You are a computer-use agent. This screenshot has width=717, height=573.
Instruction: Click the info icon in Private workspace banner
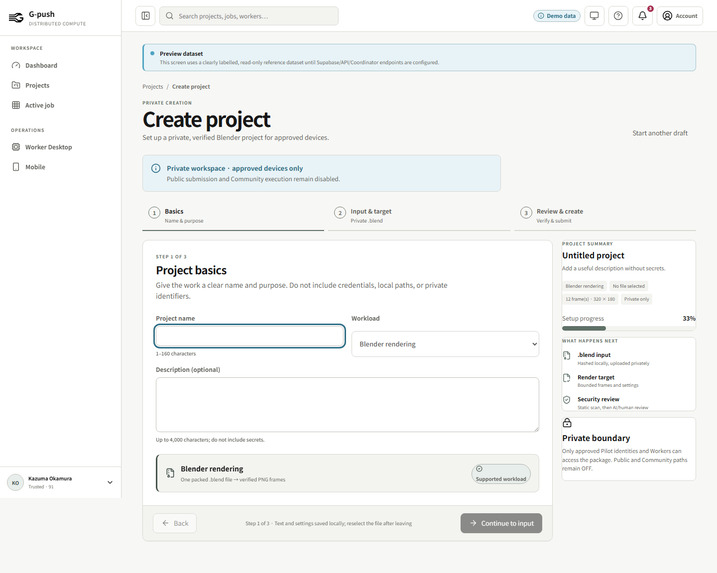(155, 168)
